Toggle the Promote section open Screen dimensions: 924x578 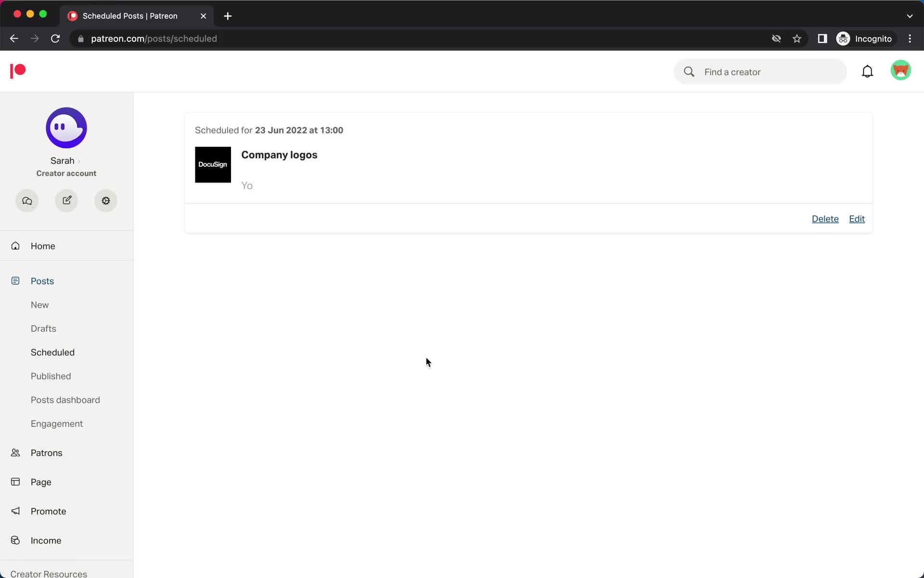pos(48,511)
